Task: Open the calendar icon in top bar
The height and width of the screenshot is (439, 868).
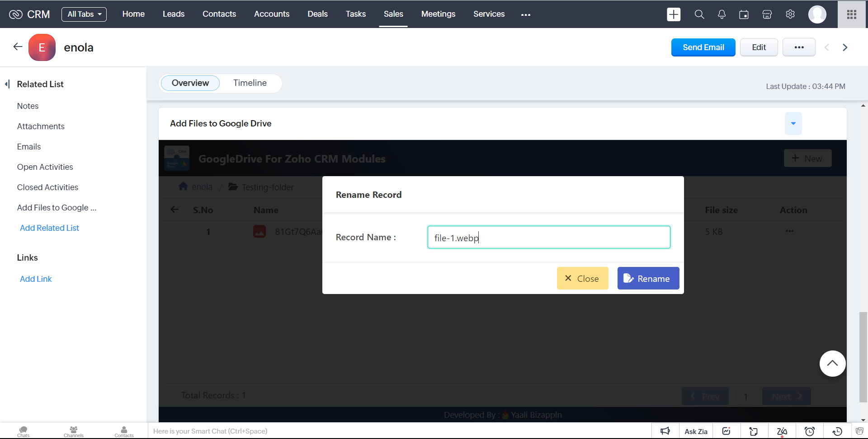Action: click(x=744, y=14)
